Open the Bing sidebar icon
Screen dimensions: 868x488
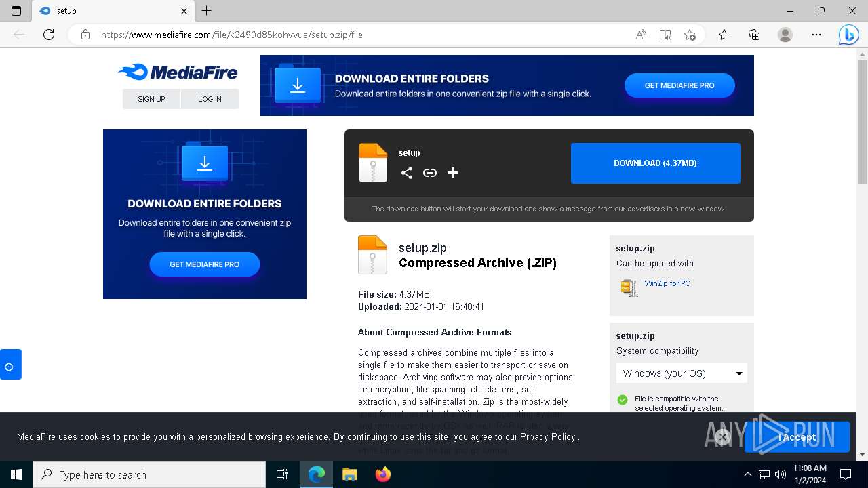pos(848,35)
